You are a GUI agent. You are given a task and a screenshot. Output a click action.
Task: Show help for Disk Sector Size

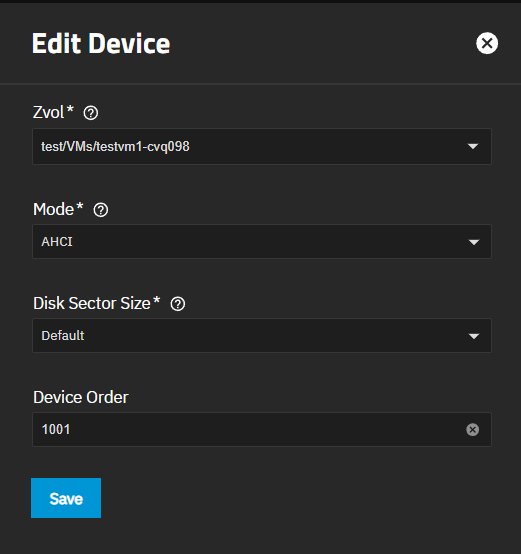pos(178,304)
